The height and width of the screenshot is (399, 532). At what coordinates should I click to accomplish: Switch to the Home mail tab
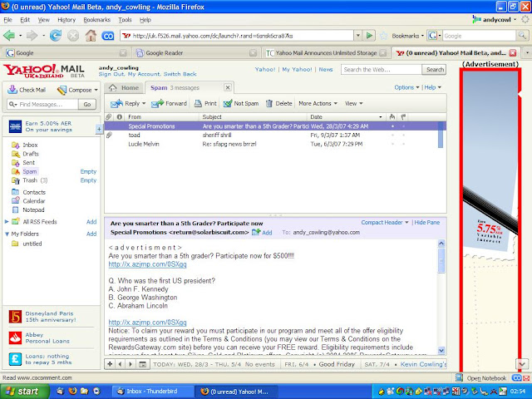[124, 87]
